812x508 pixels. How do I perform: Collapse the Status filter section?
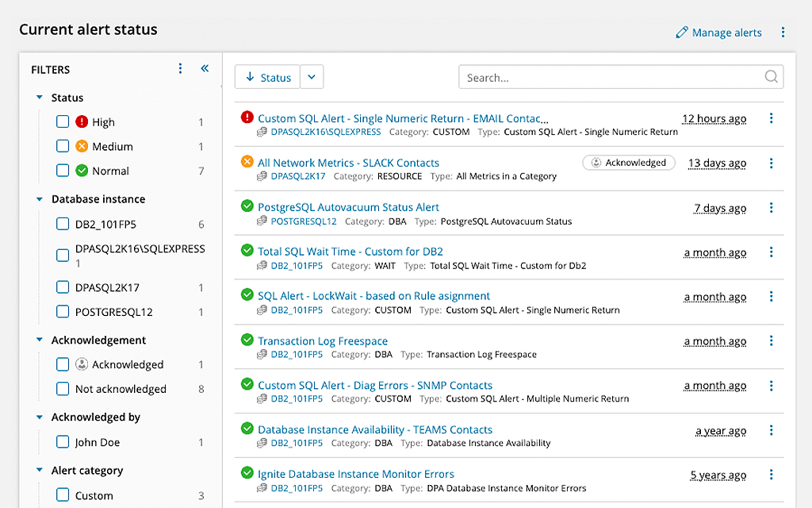point(38,97)
